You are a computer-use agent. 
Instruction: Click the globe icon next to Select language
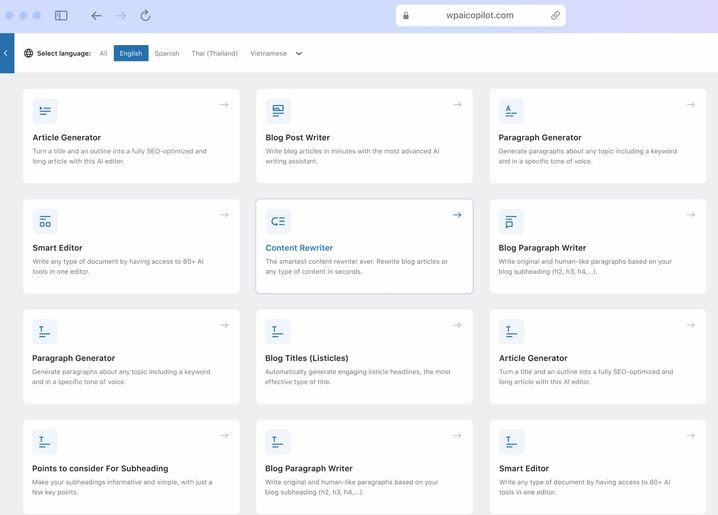[28, 53]
